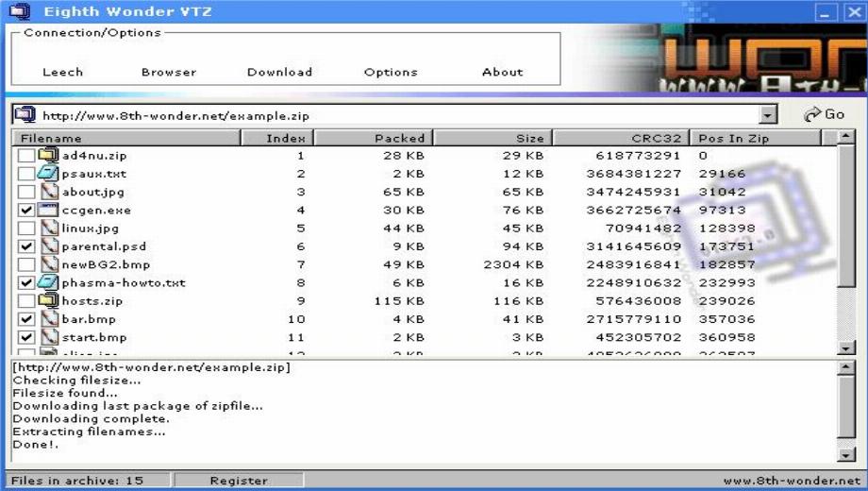
Task: Open the About tab
Action: pyautogui.click(x=502, y=72)
